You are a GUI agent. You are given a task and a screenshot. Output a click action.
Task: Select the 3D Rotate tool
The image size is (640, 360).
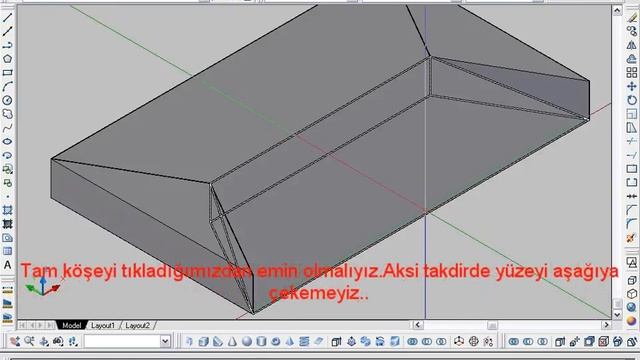coord(473,341)
